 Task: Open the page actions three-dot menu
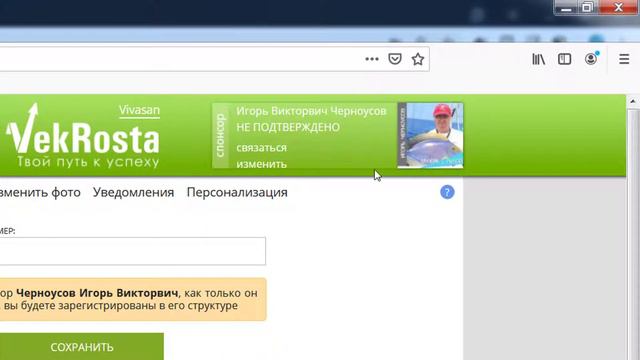click(372, 59)
